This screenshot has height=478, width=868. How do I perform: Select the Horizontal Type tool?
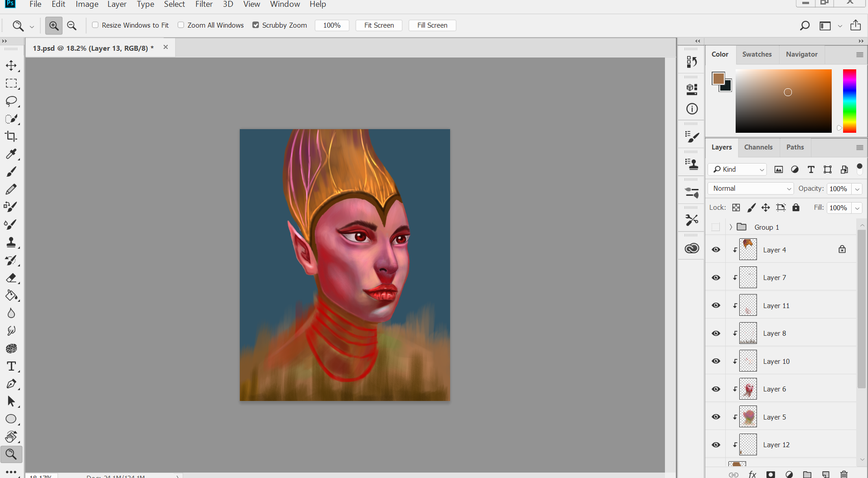tap(11, 366)
